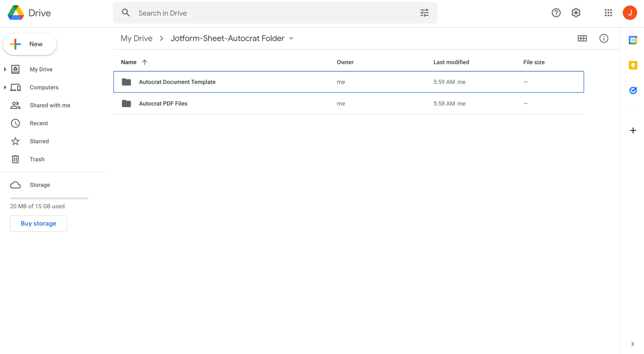Open Jotform-Sheet-Autocrat Folder dropdown arrow

291,39
